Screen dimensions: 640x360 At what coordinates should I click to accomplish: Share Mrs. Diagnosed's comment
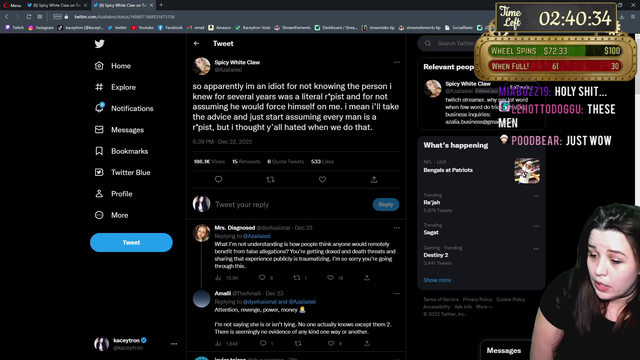point(367,278)
